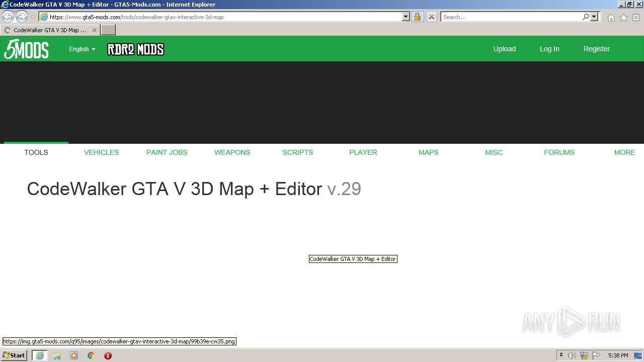Click the browser Back arrow button
The height and width of the screenshot is (362, 644).
click(x=8, y=17)
